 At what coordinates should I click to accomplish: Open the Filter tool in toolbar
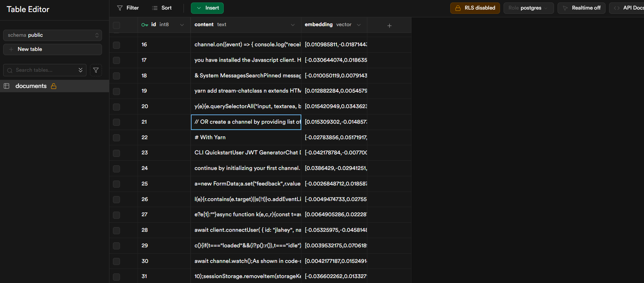coord(128,8)
